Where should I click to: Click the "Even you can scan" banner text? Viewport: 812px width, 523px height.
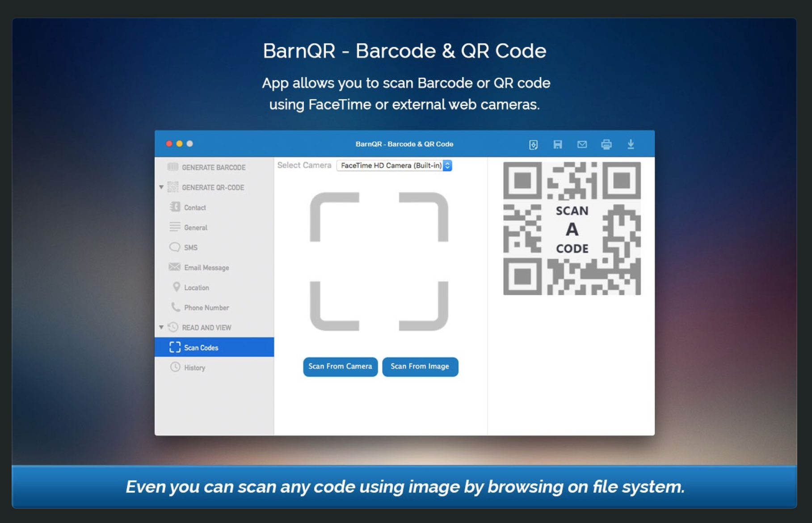pyautogui.click(x=405, y=486)
